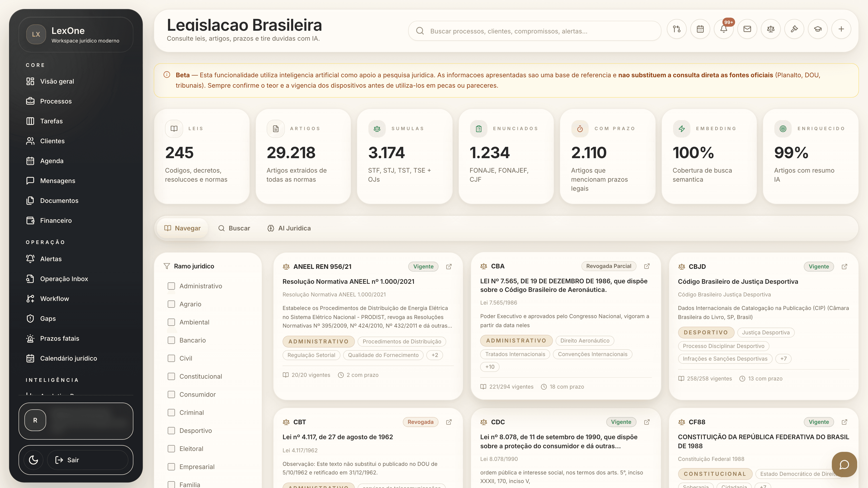Click the plus icon in the top toolbar

point(841,29)
